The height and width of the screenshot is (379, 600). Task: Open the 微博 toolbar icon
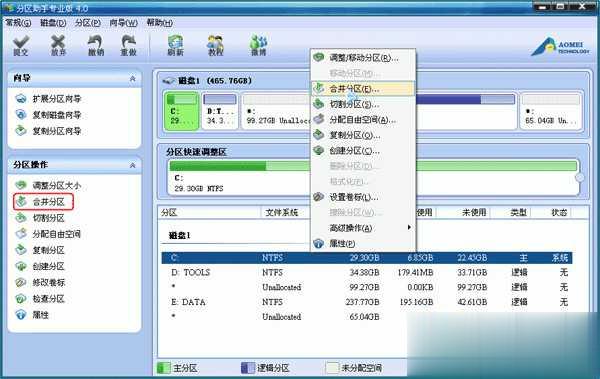click(x=259, y=46)
